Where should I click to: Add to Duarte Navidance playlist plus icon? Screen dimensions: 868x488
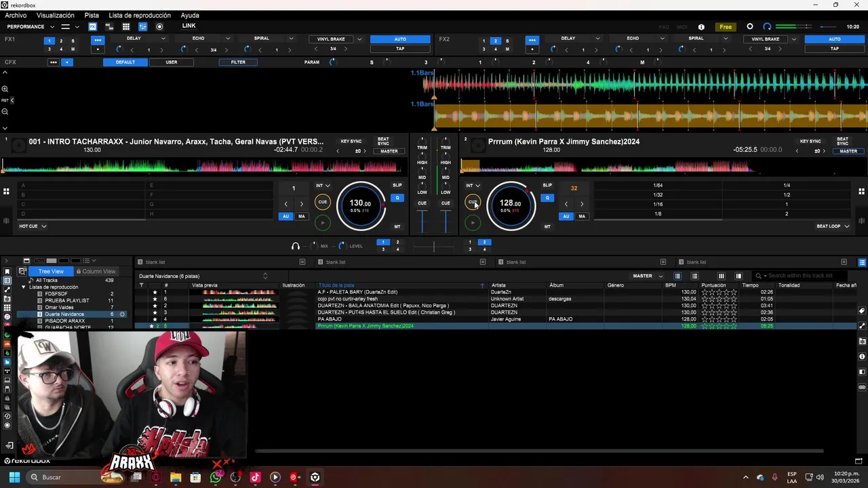122,314
